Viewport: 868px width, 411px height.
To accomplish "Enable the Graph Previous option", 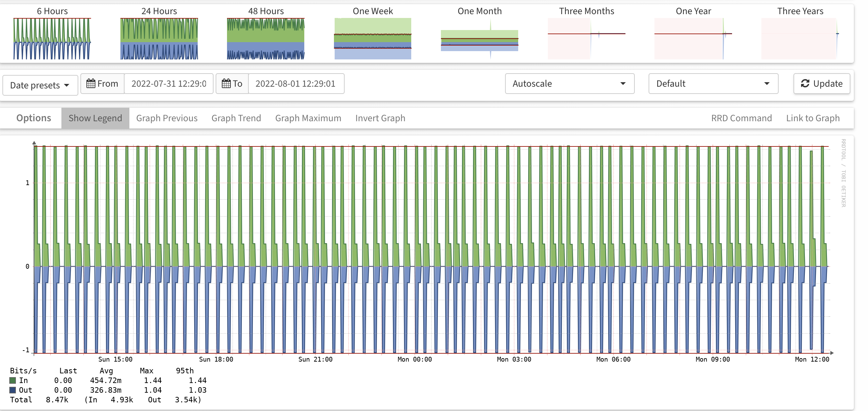I will pos(167,118).
